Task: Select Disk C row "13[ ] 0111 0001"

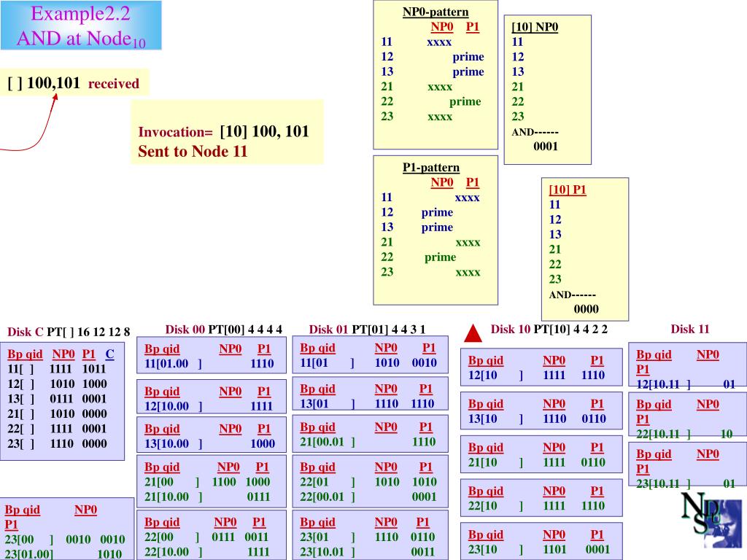Action: click(57, 399)
